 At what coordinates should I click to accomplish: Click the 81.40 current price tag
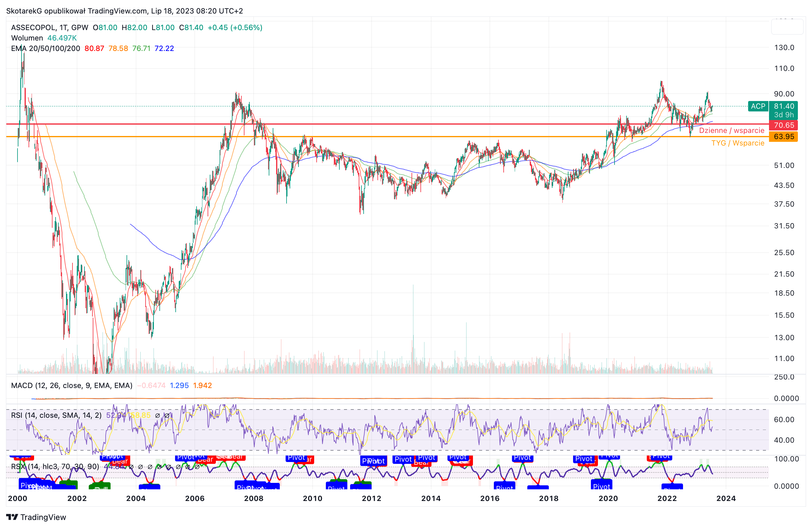click(784, 106)
